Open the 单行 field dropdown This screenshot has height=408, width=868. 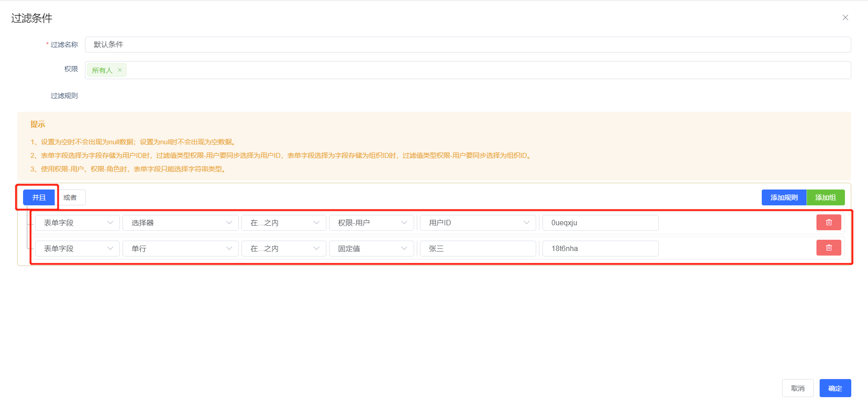[x=180, y=249]
